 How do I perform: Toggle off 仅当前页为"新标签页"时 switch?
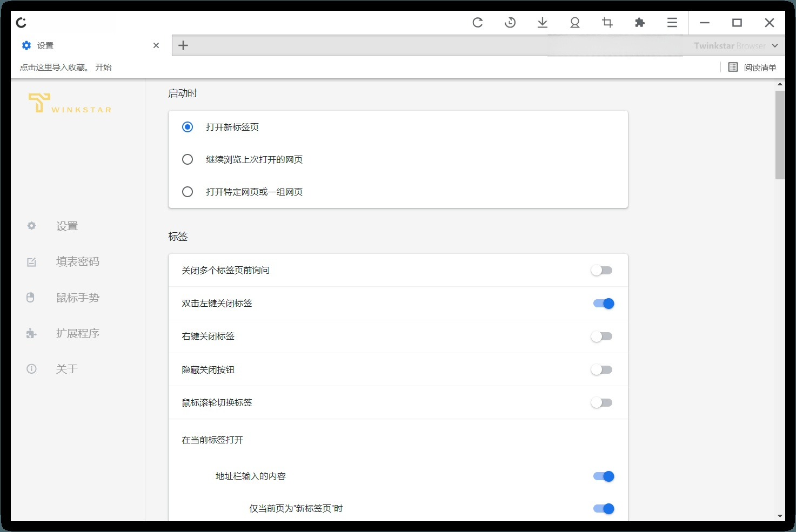click(x=604, y=509)
